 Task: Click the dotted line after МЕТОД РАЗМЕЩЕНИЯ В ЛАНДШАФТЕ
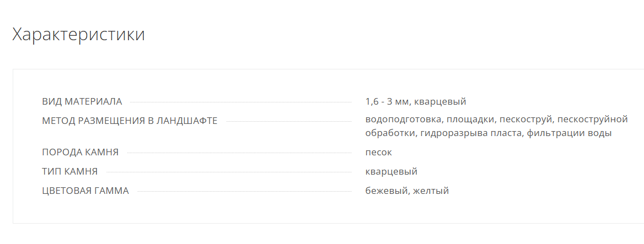click(x=289, y=122)
